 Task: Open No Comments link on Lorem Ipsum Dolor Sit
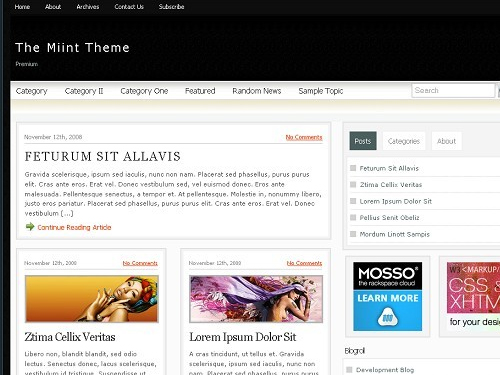click(304, 263)
